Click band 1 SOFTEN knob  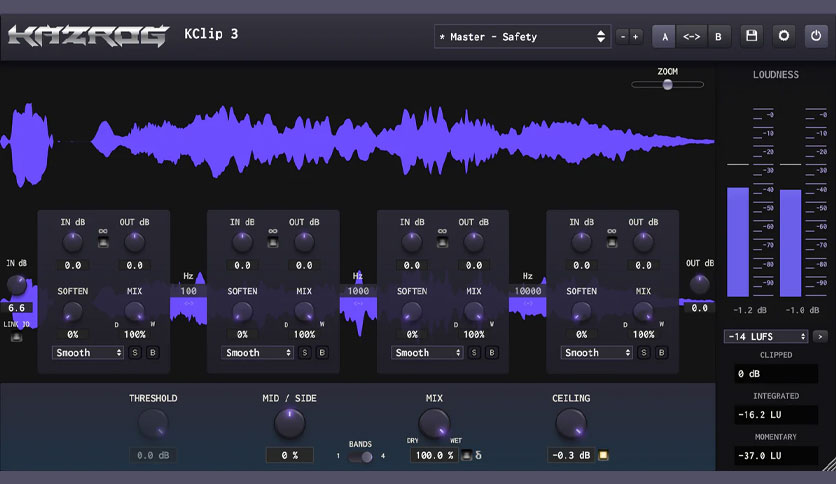[x=73, y=311]
